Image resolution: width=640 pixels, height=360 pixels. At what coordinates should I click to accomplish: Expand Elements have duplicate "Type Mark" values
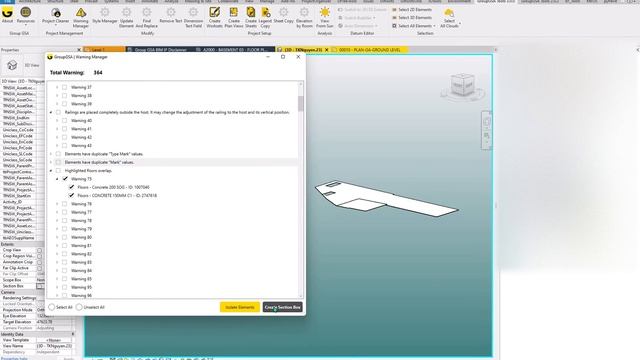[x=51, y=154]
